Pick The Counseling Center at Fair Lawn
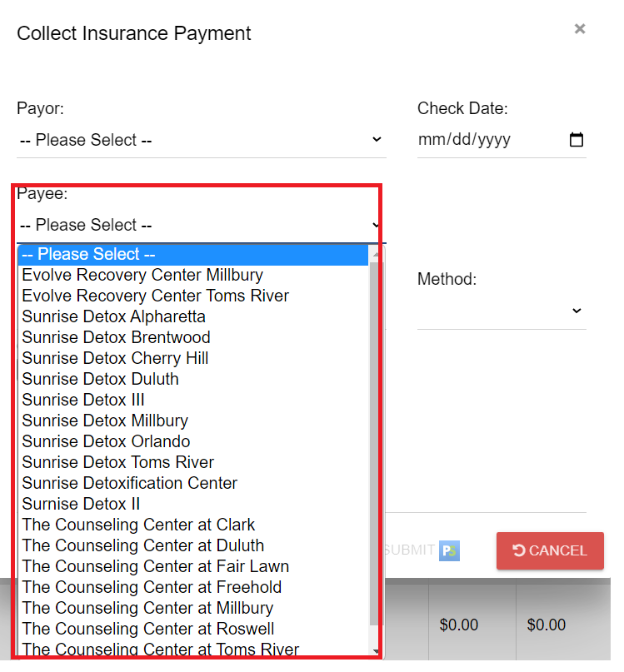 point(156,566)
